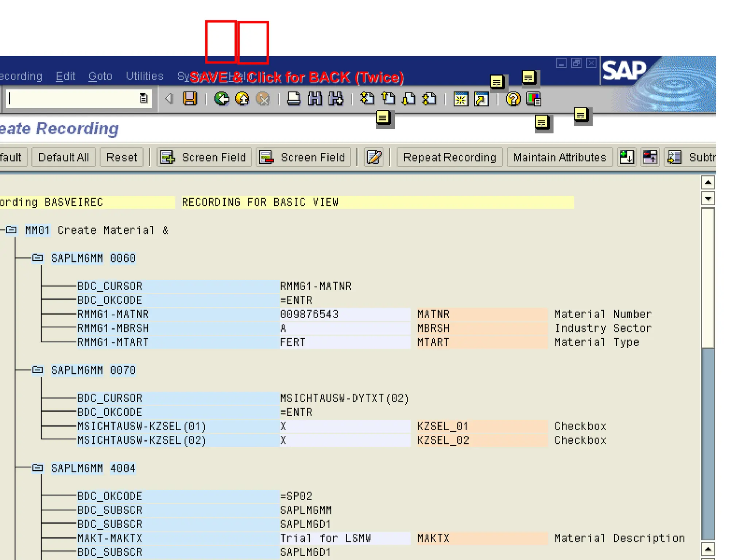The height and width of the screenshot is (560, 747).
Task: Click the Find binoculars icon
Action: coord(315,99)
